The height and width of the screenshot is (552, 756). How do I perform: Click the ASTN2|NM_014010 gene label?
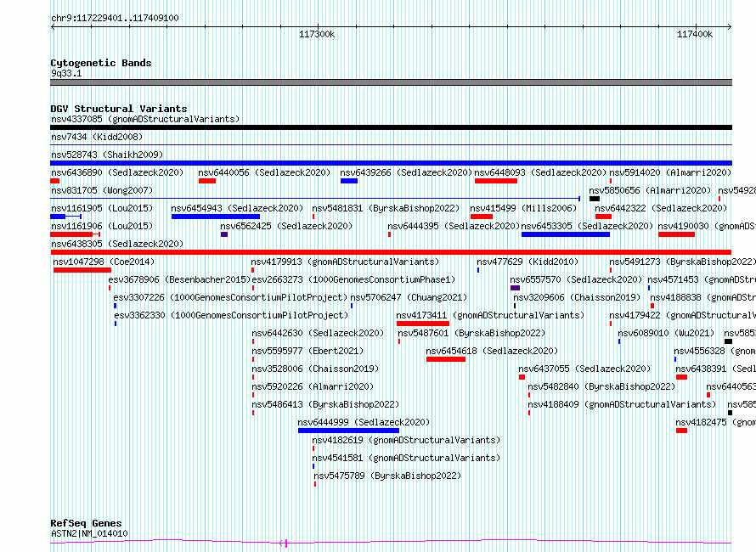89,533
